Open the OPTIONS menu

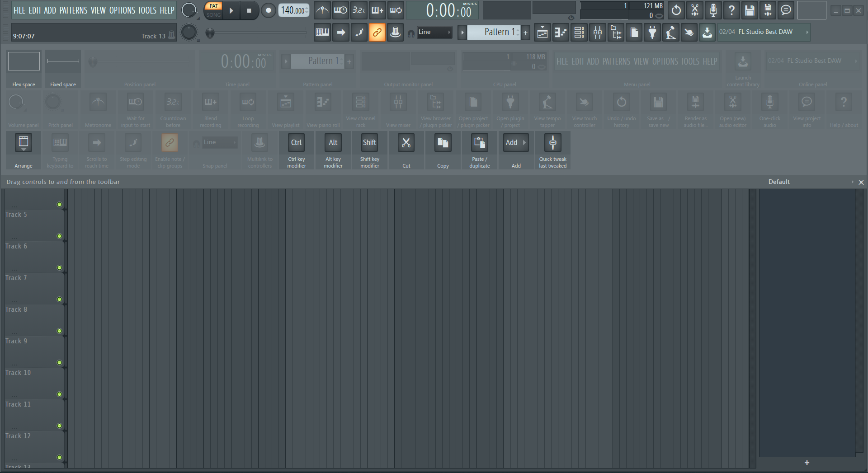[x=122, y=10]
